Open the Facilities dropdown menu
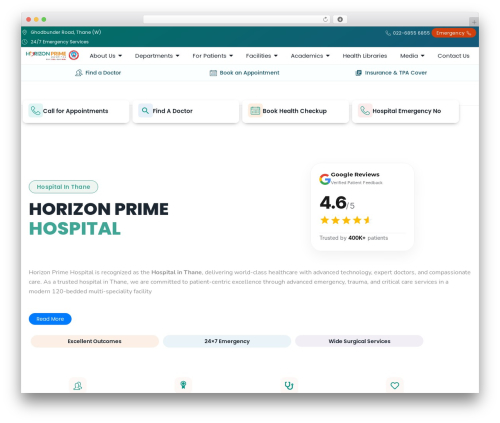Image resolution: width=500 pixels, height=423 pixels. point(261,56)
